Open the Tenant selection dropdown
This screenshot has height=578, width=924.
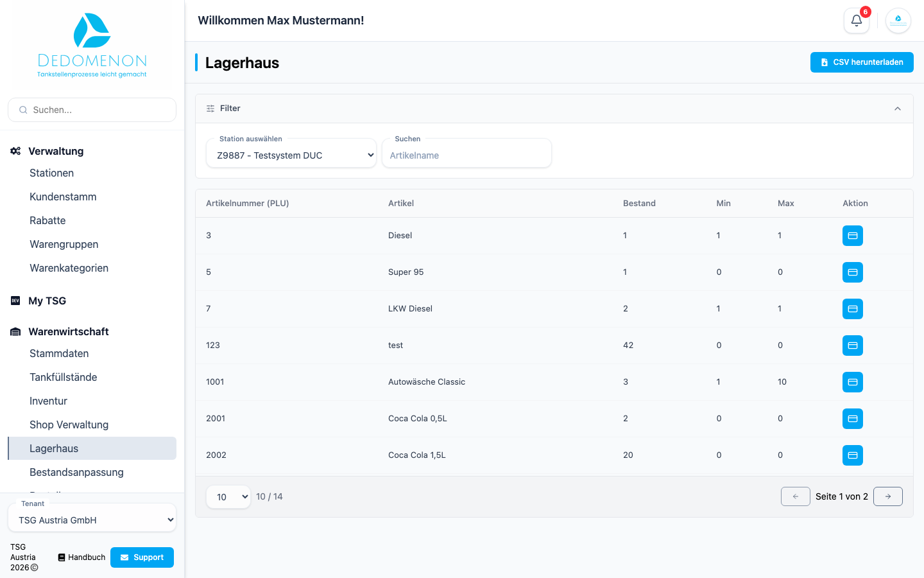[x=92, y=520]
